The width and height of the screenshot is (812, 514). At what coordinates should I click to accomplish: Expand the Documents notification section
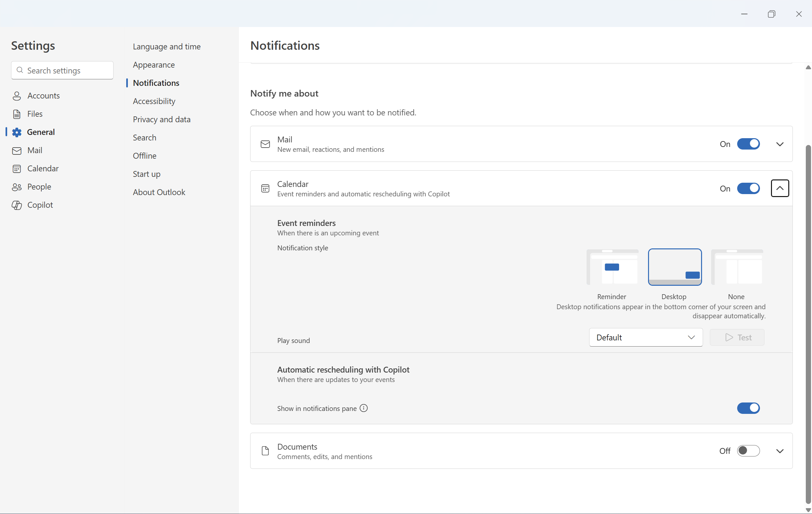(x=779, y=451)
